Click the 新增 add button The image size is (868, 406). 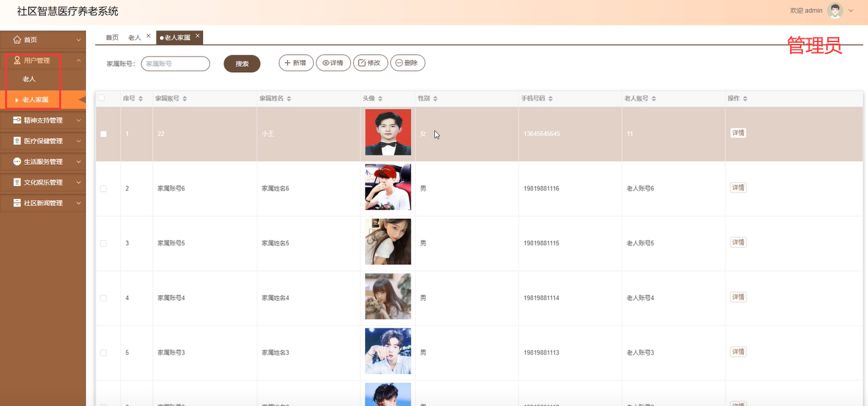pyautogui.click(x=296, y=63)
